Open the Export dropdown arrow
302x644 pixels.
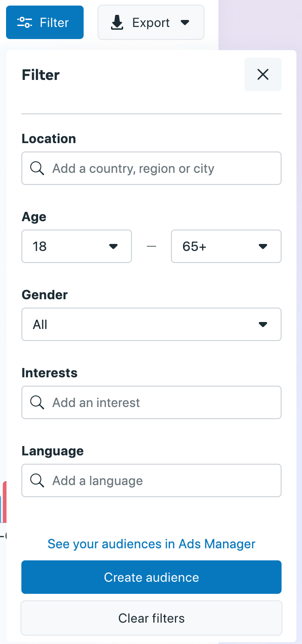click(x=185, y=22)
